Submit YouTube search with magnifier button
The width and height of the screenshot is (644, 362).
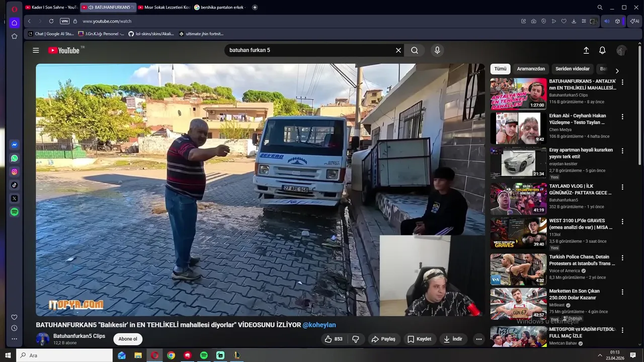(415, 50)
